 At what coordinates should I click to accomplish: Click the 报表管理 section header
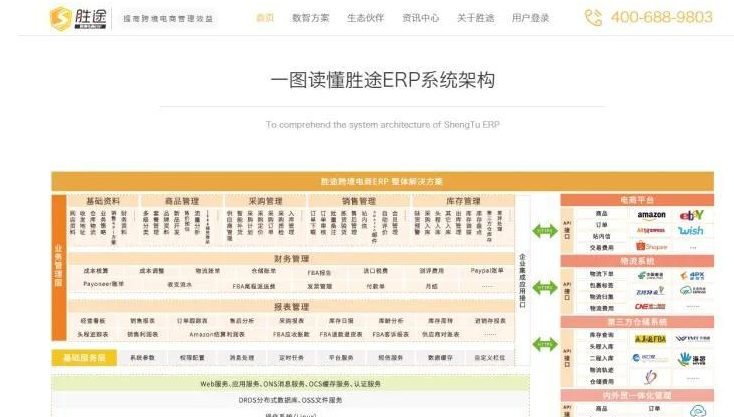(291, 307)
